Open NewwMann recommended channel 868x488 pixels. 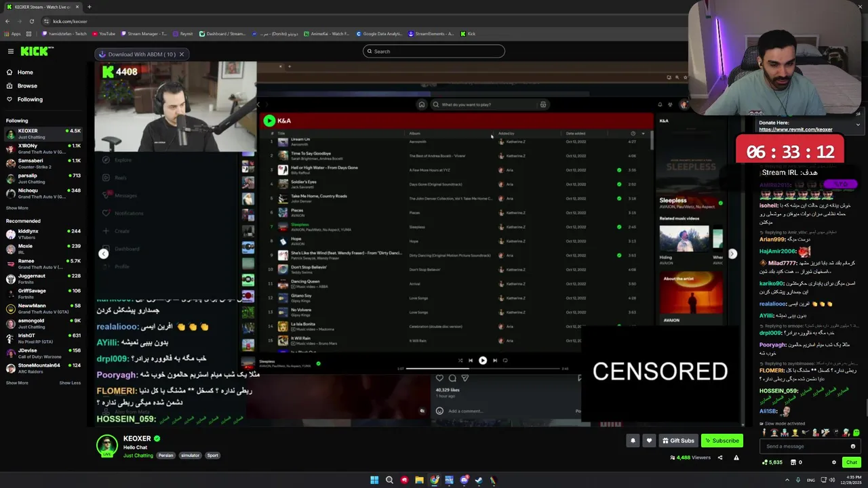coord(43,308)
